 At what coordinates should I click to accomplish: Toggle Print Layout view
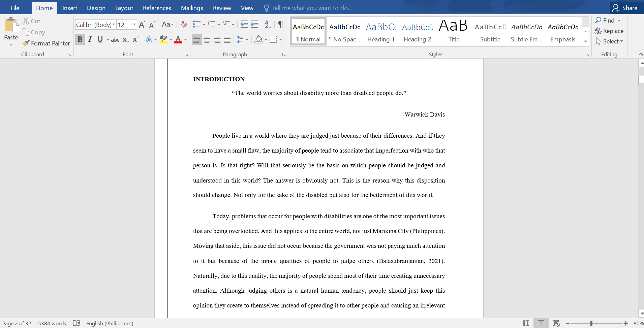541,323
